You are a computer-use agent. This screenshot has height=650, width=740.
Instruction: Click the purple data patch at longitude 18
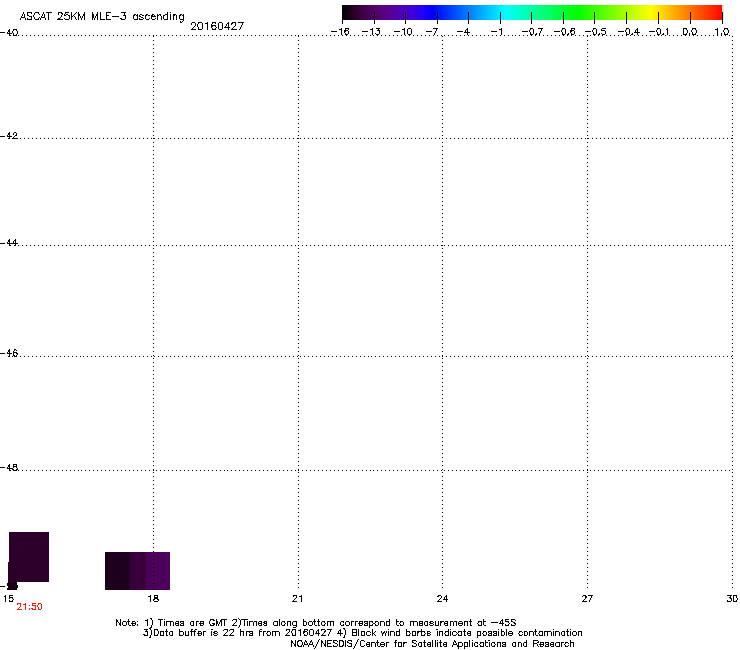click(137, 571)
